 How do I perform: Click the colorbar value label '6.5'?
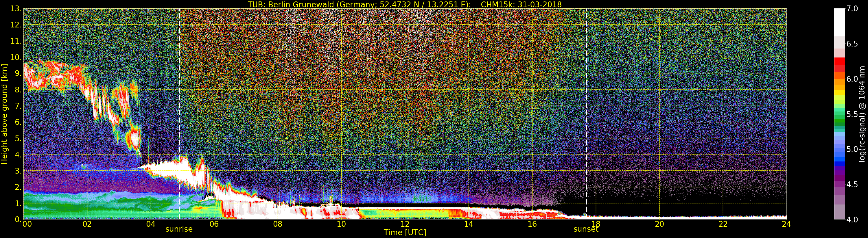(852, 44)
